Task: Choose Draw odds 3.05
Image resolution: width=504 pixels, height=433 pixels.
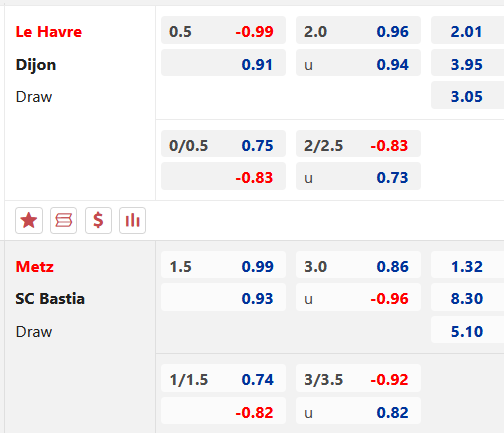Action: [x=467, y=95]
